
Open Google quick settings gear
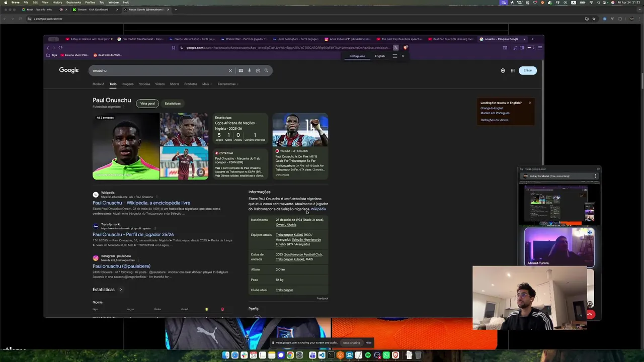503,70
